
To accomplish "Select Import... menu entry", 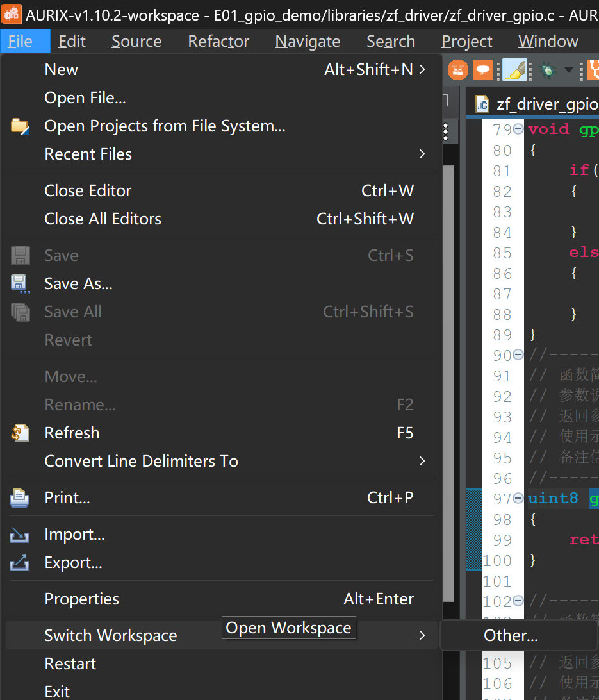I will coord(221,535).
